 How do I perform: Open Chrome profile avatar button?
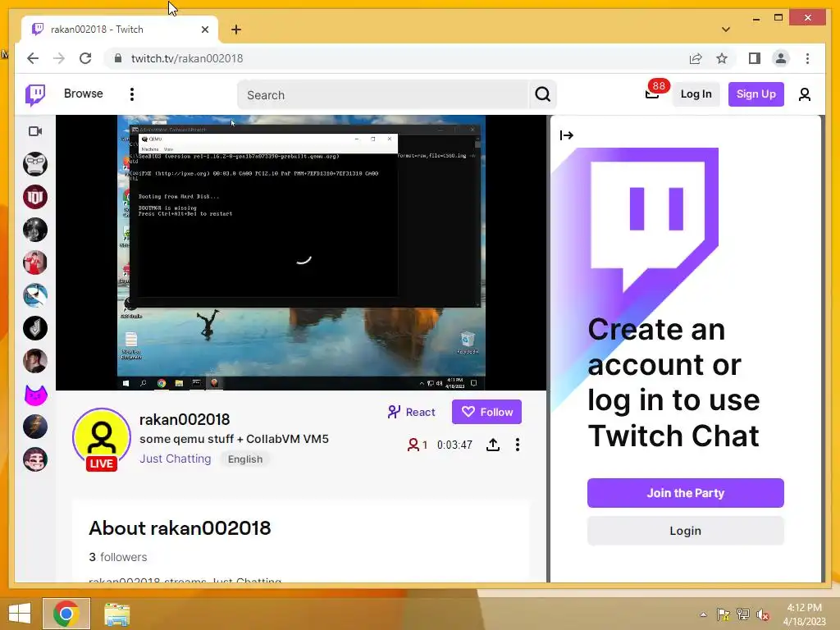pyautogui.click(x=781, y=58)
